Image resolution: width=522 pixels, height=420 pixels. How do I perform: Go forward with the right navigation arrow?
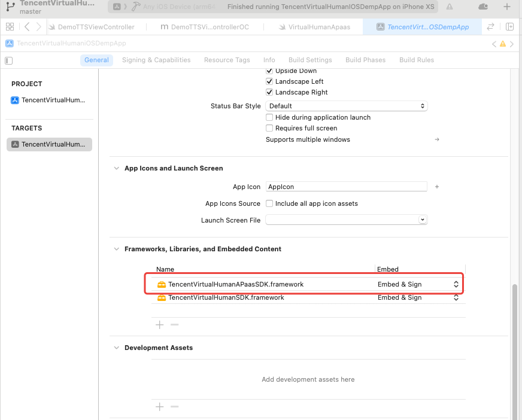[39, 27]
